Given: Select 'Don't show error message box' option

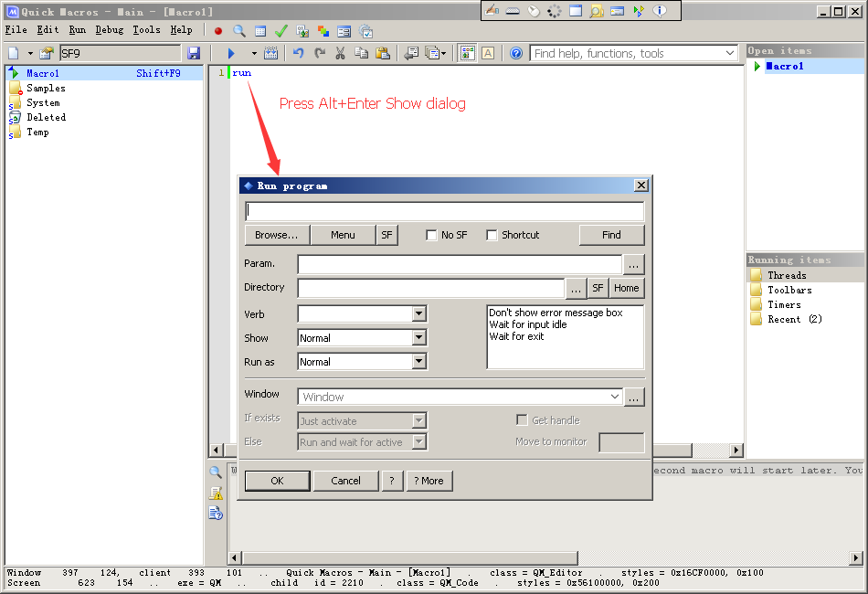Looking at the screenshot, I should click(556, 313).
